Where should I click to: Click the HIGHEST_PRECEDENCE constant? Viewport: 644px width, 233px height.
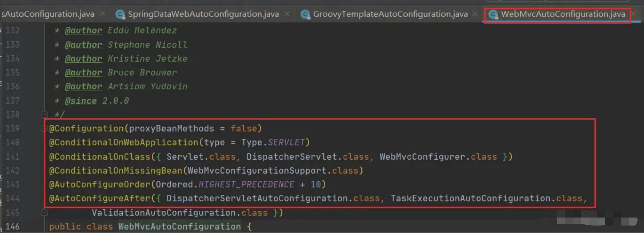(246, 184)
